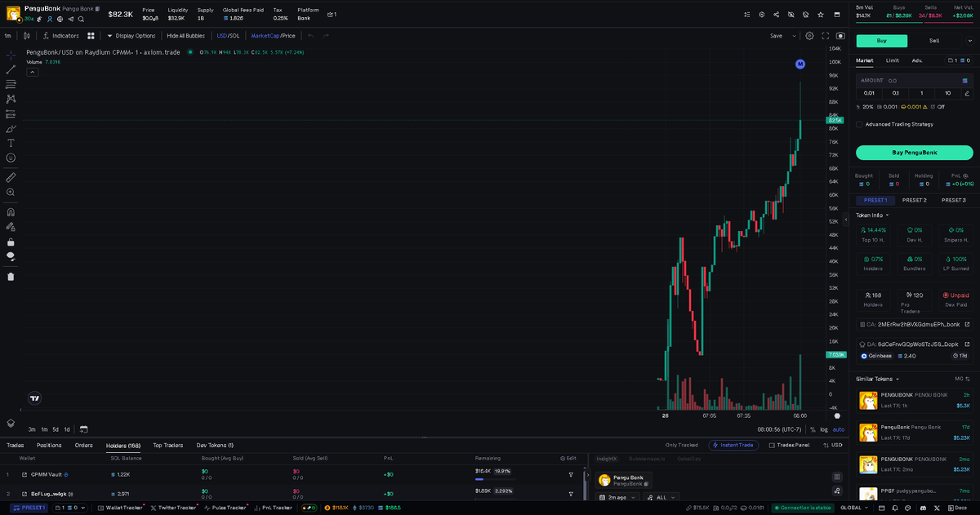
Task: Open Indicators menu
Action: tap(61, 36)
